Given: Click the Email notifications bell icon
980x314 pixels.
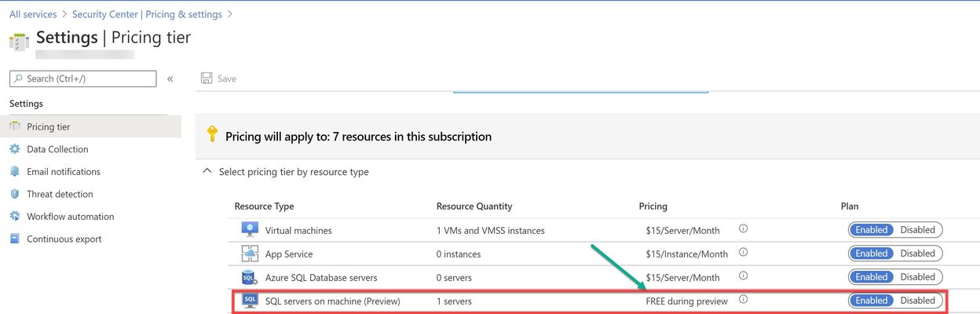Looking at the screenshot, I should tap(14, 171).
